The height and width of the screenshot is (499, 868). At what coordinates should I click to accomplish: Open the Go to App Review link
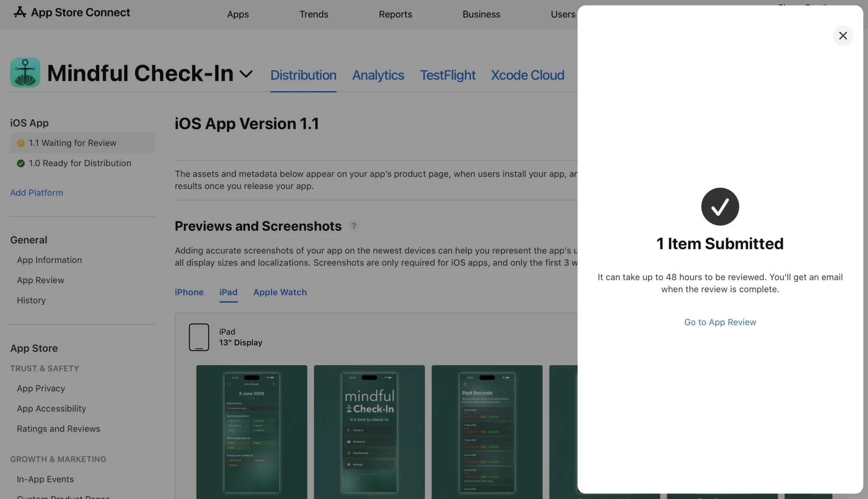pos(720,322)
